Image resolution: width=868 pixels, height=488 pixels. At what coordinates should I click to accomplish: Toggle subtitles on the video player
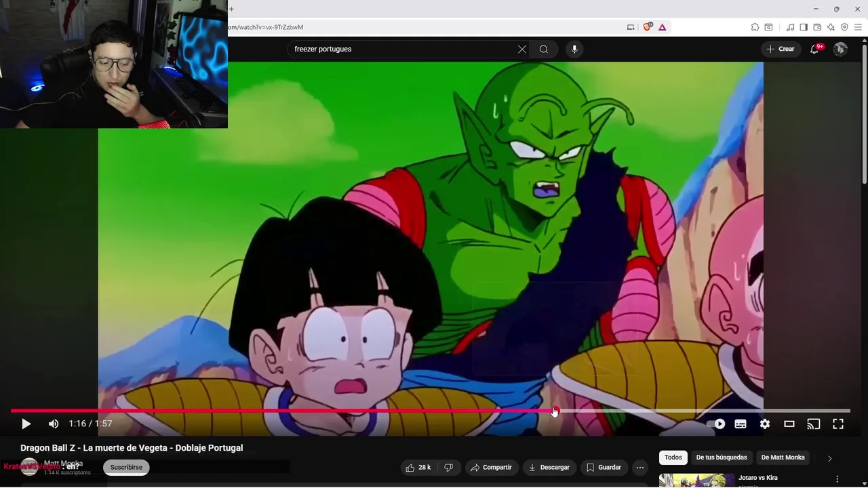coord(741,424)
